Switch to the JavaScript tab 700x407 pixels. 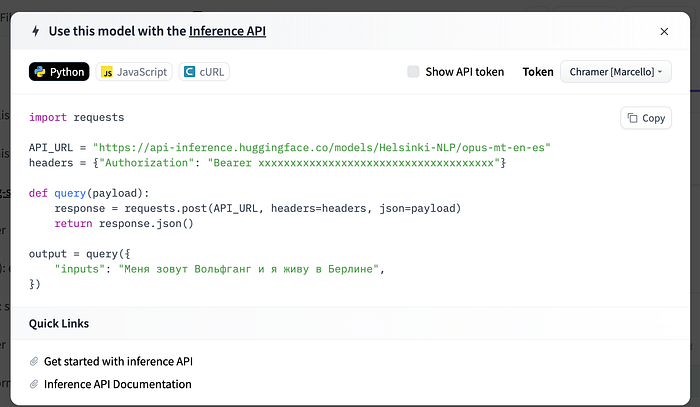pos(134,72)
